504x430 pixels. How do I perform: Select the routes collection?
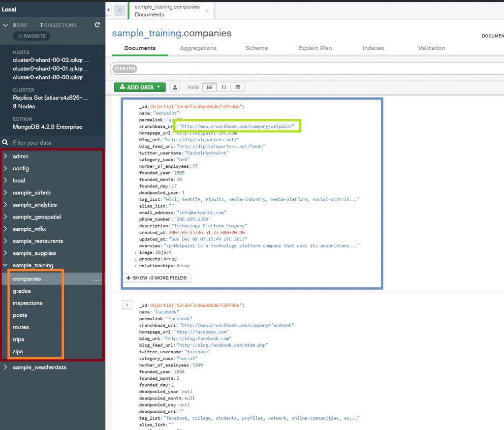tap(21, 327)
